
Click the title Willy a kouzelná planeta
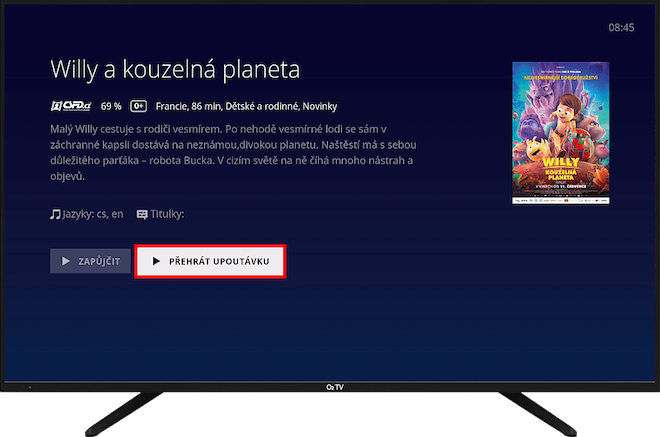coord(175,69)
